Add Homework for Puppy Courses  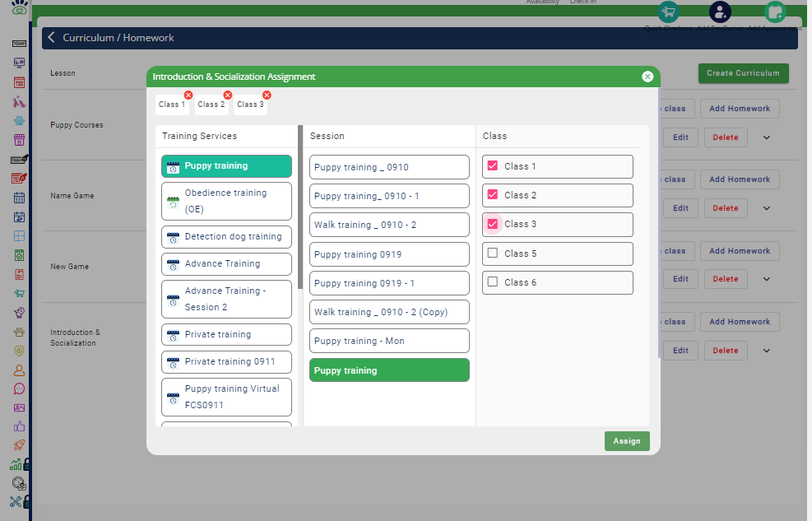coord(740,109)
